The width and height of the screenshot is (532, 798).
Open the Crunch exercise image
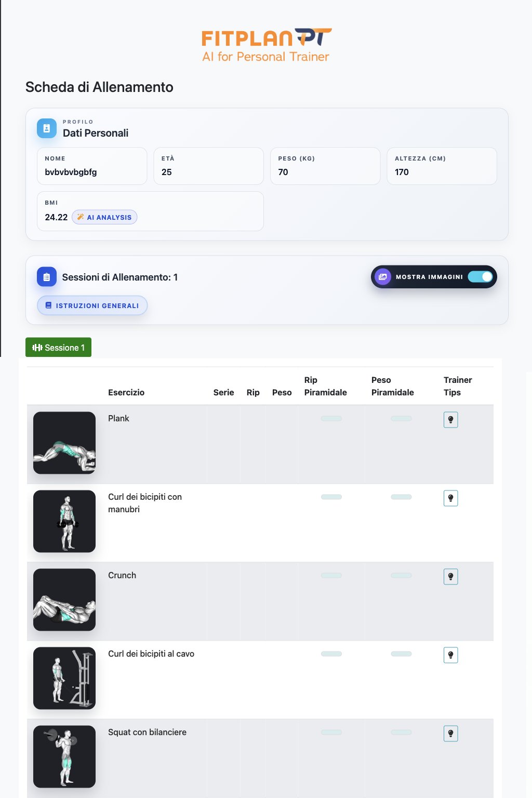click(64, 600)
